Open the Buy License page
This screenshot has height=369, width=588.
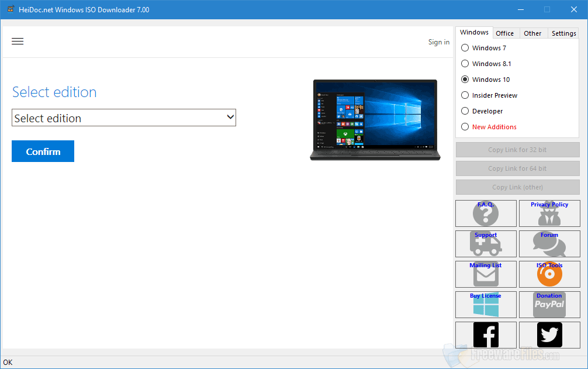(x=485, y=304)
